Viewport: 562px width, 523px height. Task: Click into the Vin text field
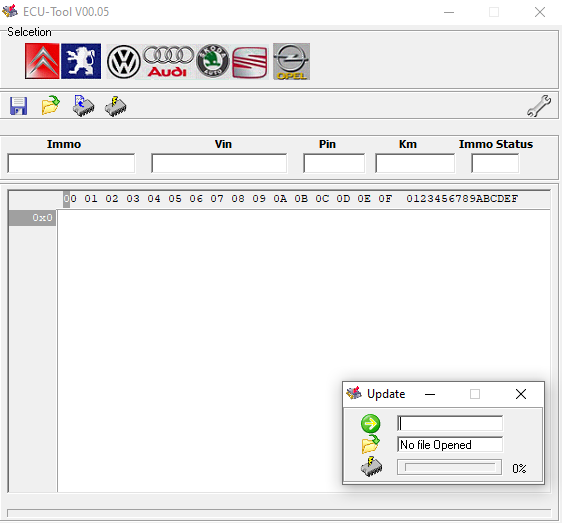[x=219, y=163]
